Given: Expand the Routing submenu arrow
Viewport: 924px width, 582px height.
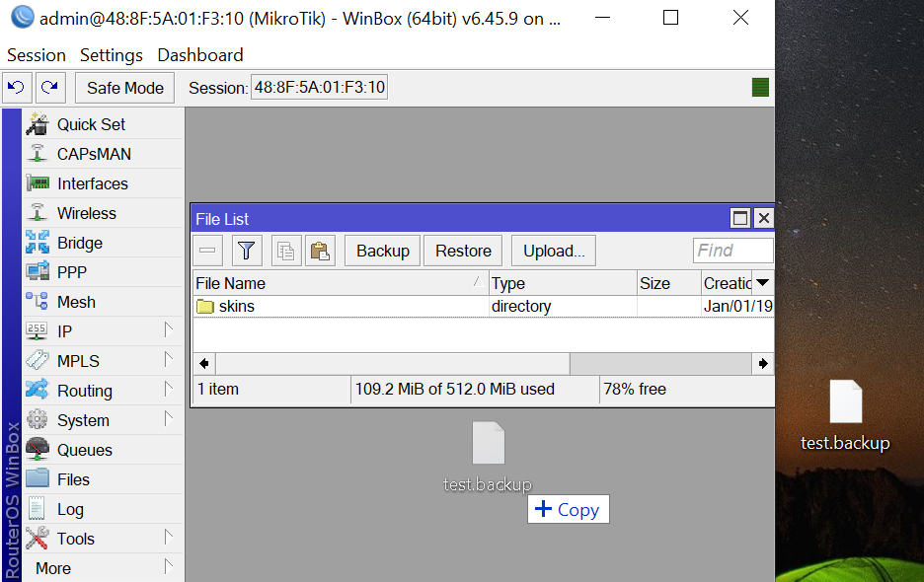Looking at the screenshot, I should [169, 389].
